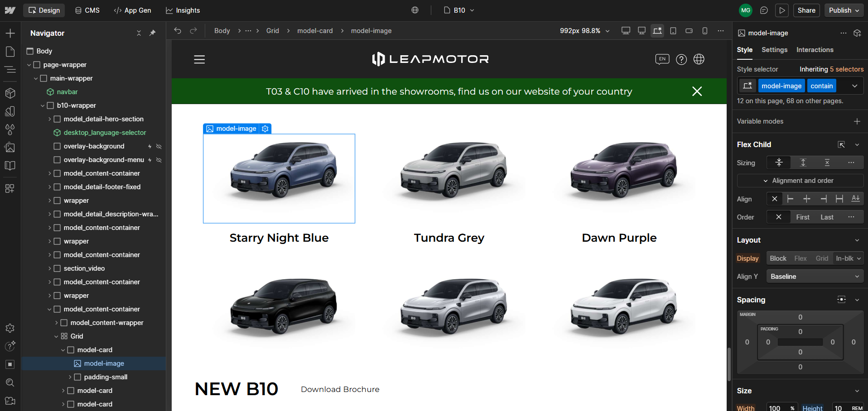
Task: Pin the Navigator panel
Action: (x=153, y=33)
